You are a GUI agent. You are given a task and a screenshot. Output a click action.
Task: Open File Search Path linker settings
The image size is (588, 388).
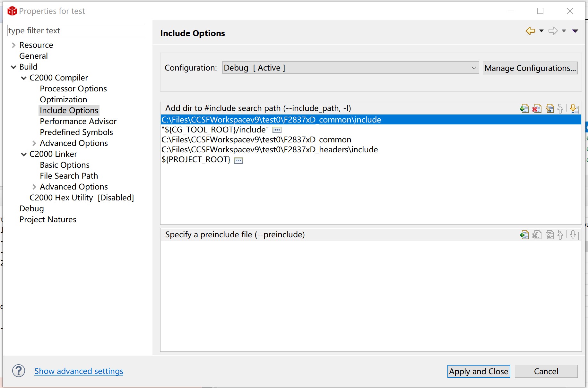pos(69,176)
